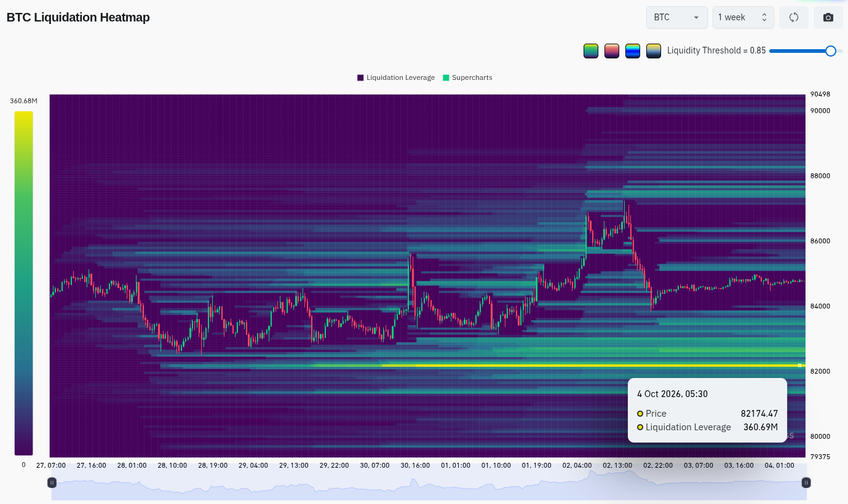The image size is (848, 504).
Task: Click the Liquidity Threshold slider handle
Action: (x=830, y=51)
